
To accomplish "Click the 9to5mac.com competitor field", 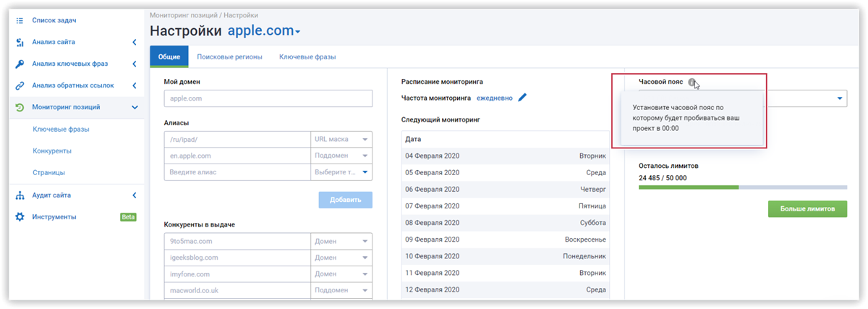I will coord(237,241).
